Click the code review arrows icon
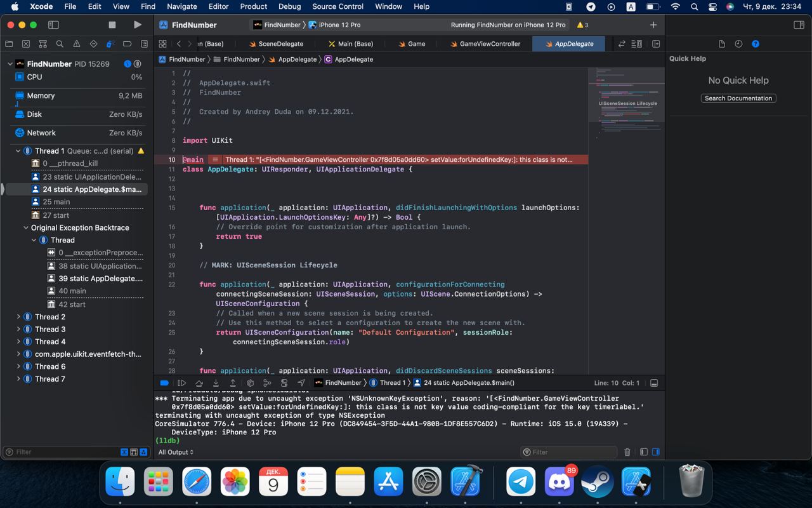 click(622, 44)
